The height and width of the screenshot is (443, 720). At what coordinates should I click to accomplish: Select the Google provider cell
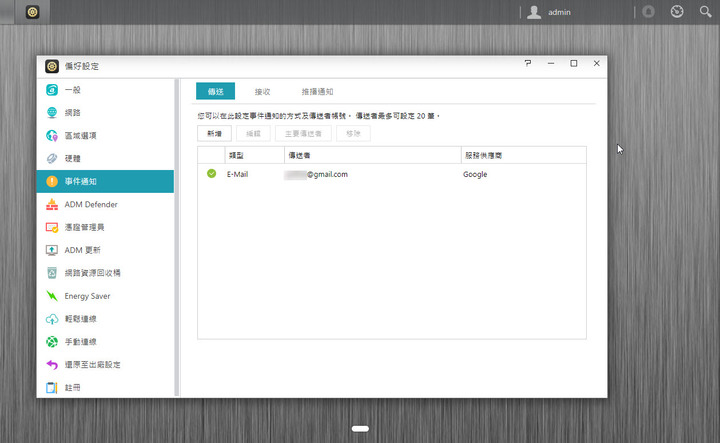[x=475, y=174]
